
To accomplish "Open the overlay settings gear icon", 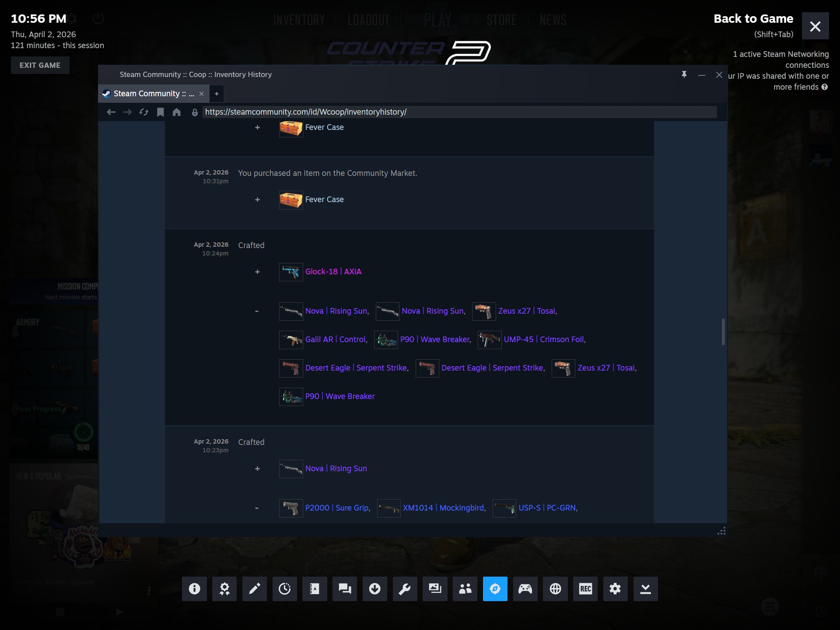I will click(615, 589).
